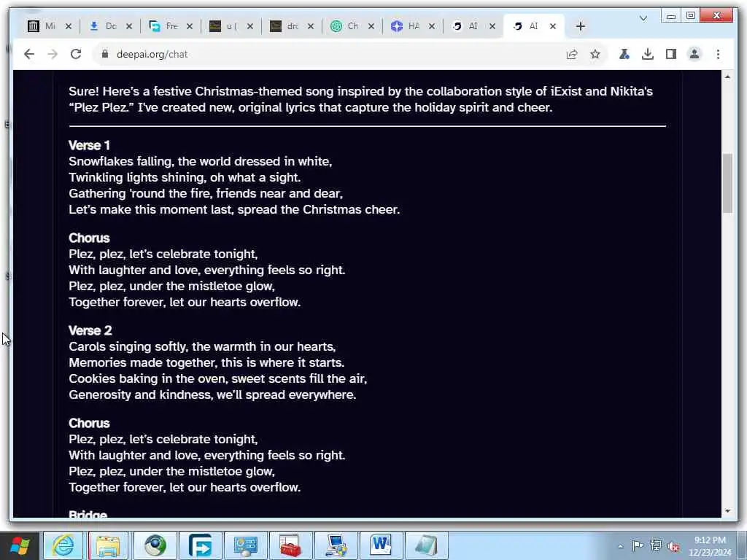Close the 'HA' tab
The height and width of the screenshot is (560, 747).
(432, 26)
